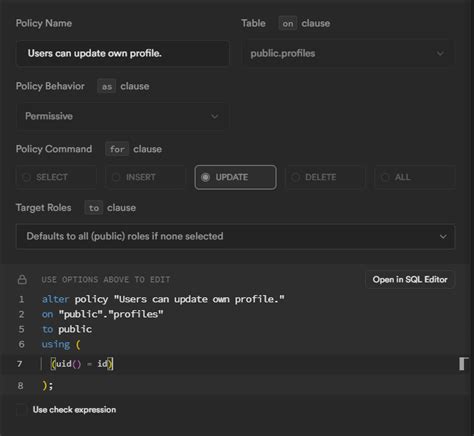Select the SELECT policy command
Viewport: 474px width, 436px height.
coord(56,177)
